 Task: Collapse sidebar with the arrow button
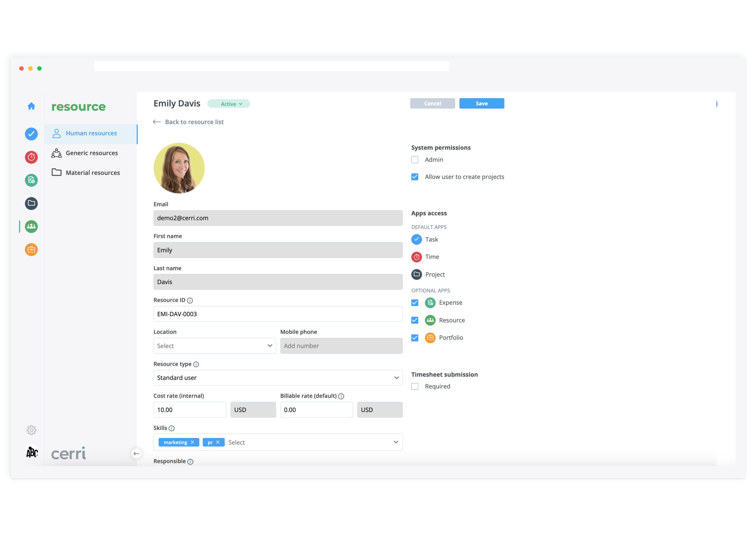click(x=136, y=454)
